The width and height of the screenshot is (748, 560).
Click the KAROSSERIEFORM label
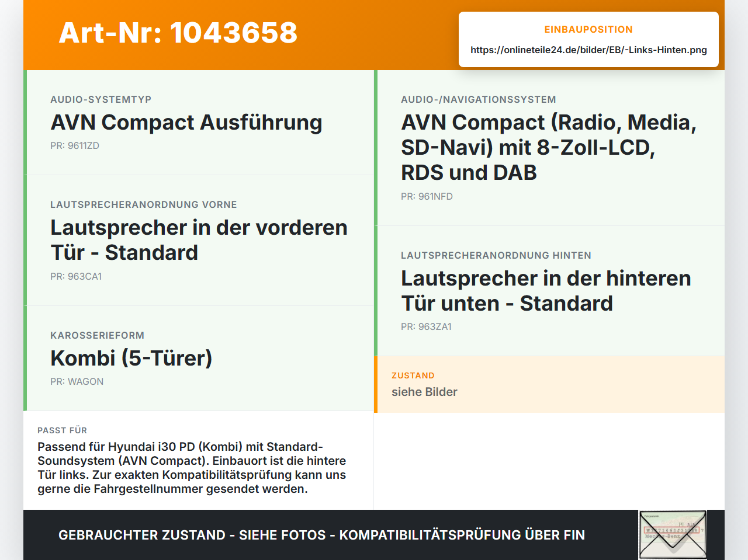[97, 335]
